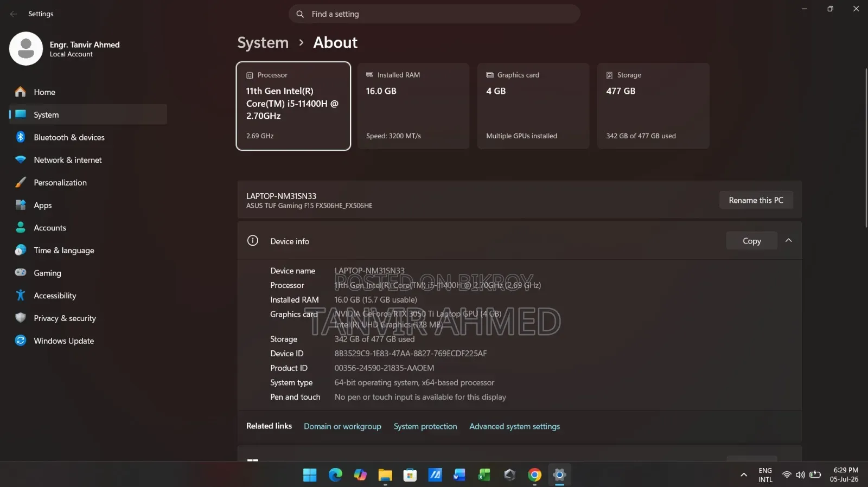This screenshot has width=868, height=487.
Task: Open Copilot from the taskbar
Action: pyautogui.click(x=360, y=475)
